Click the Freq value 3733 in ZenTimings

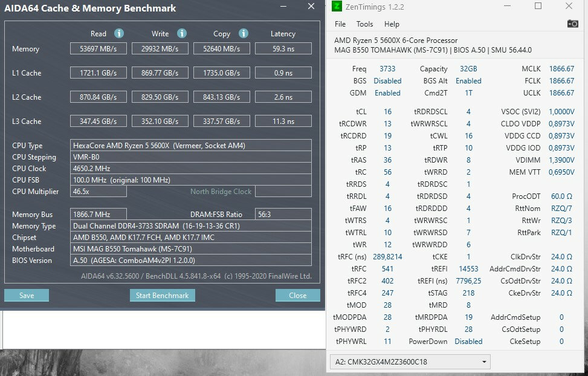(x=387, y=69)
